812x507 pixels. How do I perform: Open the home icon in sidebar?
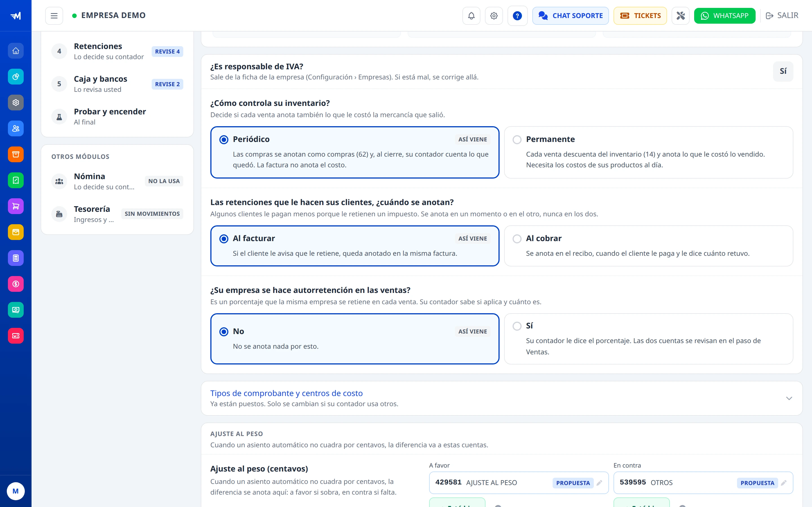coord(16,51)
